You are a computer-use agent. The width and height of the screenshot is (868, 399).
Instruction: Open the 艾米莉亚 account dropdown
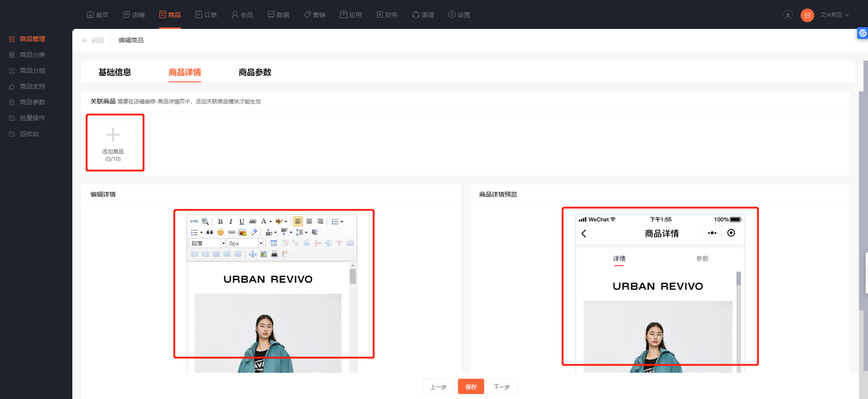pyautogui.click(x=835, y=15)
